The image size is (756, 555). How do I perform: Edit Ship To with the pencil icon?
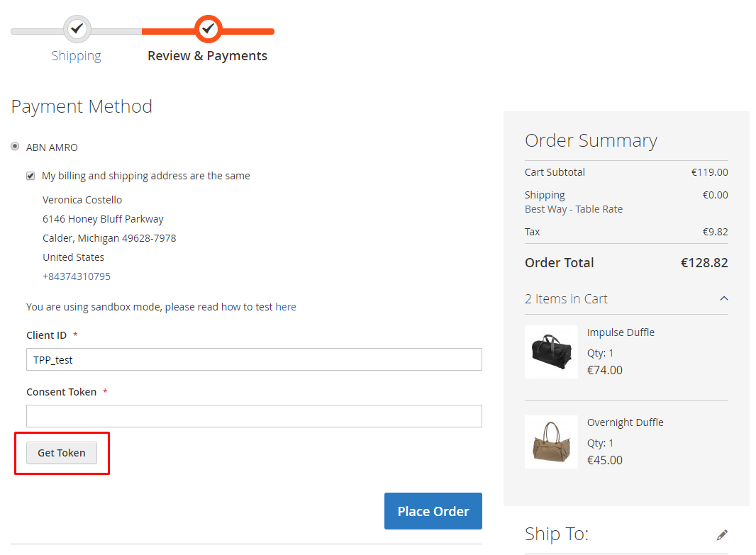pyautogui.click(x=722, y=534)
